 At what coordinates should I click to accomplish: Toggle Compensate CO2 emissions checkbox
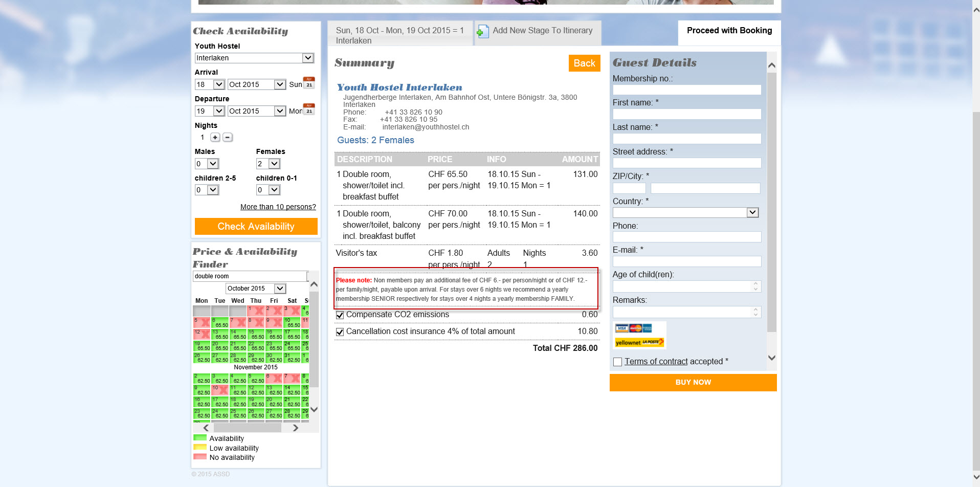(x=340, y=315)
